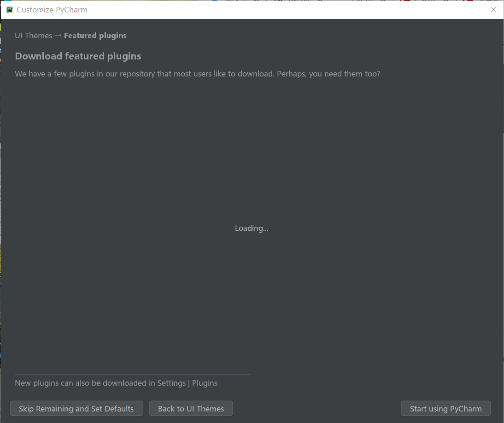This screenshot has height=423, width=504.
Task: Click the plugins repository description sentence
Action: coord(197,74)
